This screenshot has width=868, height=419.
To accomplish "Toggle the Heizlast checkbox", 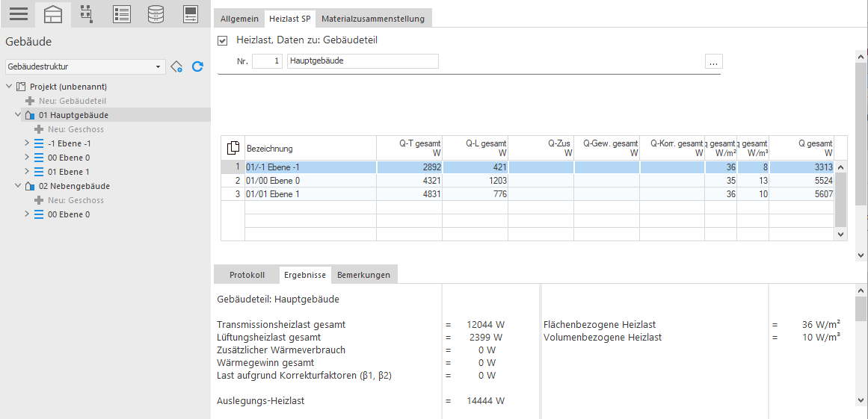I will [223, 40].
